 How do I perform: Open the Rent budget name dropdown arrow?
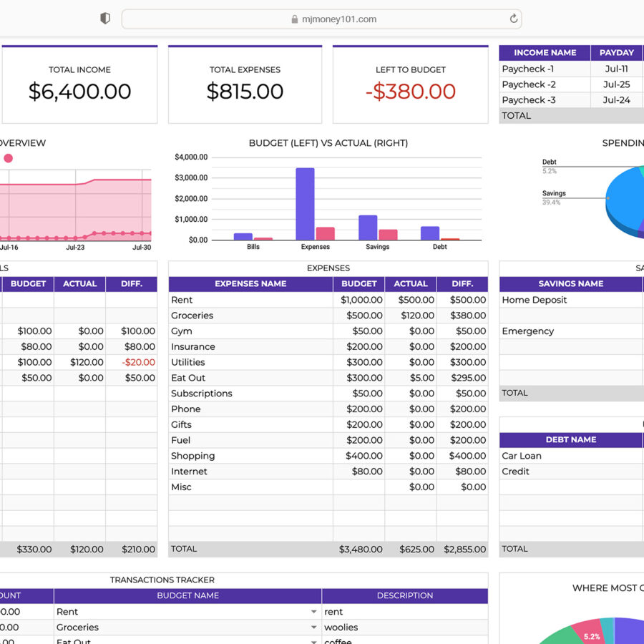(x=314, y=612)
